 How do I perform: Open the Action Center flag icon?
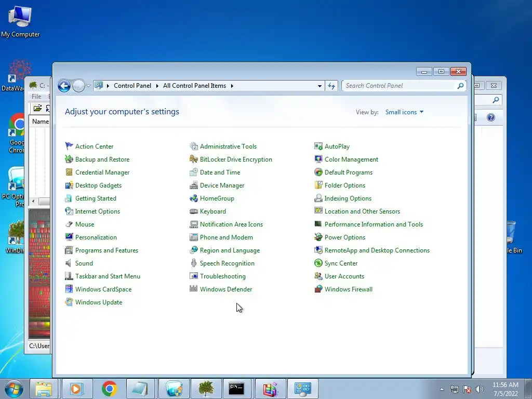[x=69, y=146]
